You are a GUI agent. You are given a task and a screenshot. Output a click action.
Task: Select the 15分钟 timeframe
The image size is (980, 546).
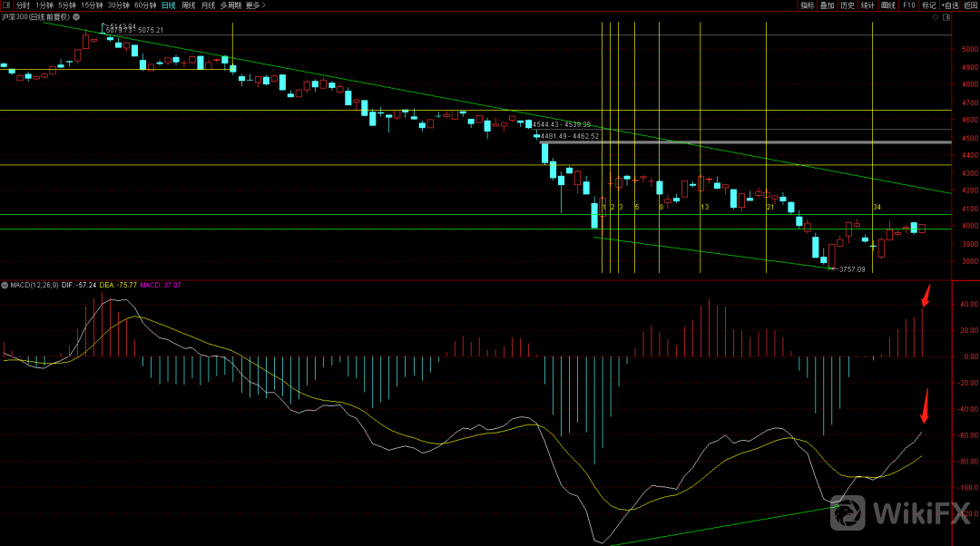[x=92, y=5]
